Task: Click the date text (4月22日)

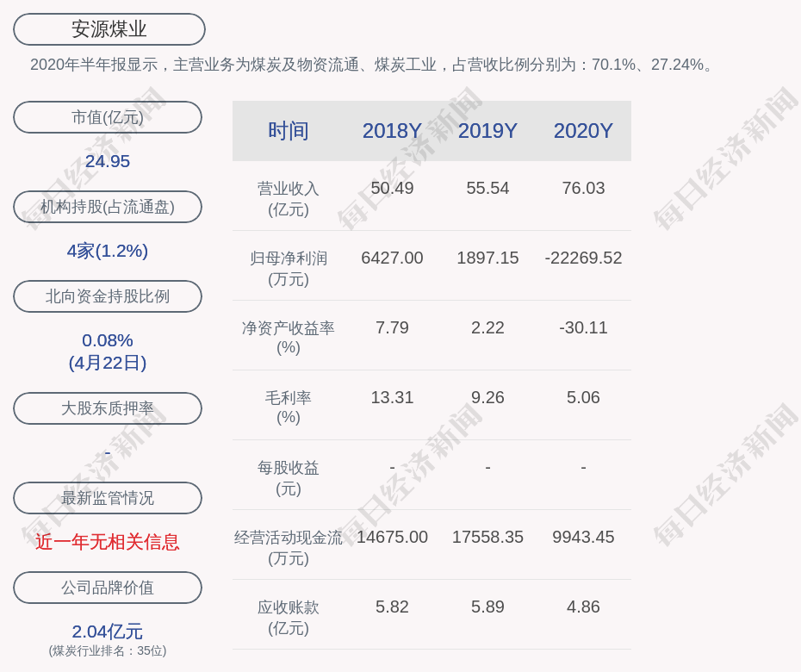Action: coord(108,363)
